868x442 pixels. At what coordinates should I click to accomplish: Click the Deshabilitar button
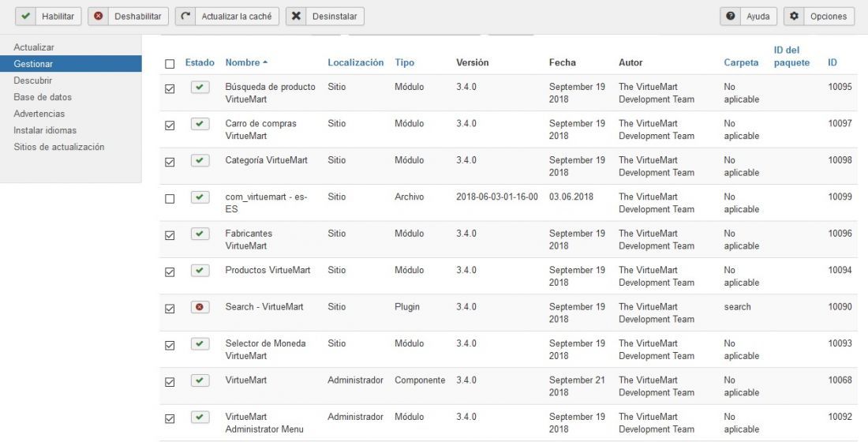pos(129,16)
